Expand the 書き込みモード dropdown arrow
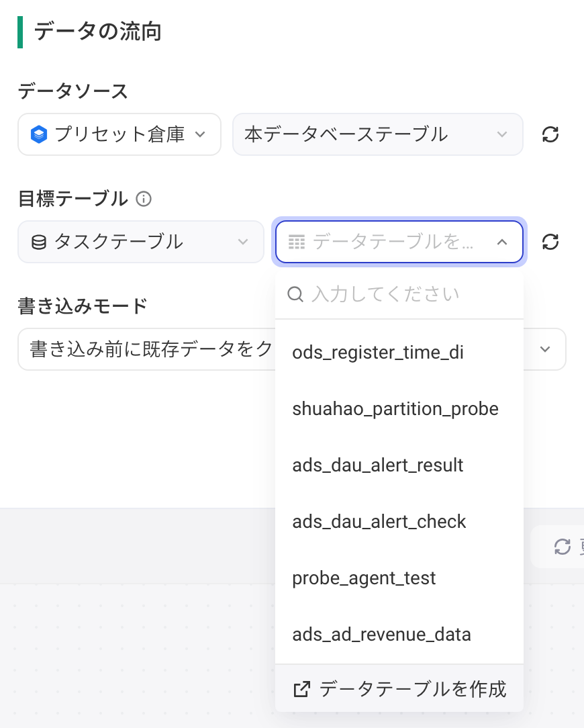The height and width of the screenshot is (728, 584). point(545,349)
